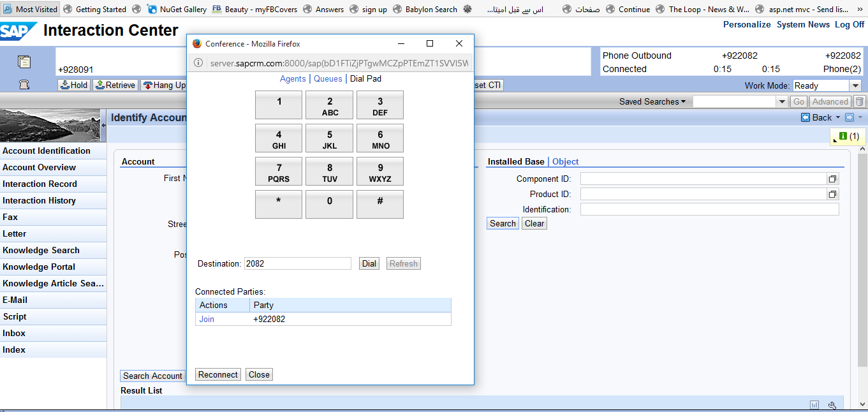Expand the Back history dropdown arrow

838,117
